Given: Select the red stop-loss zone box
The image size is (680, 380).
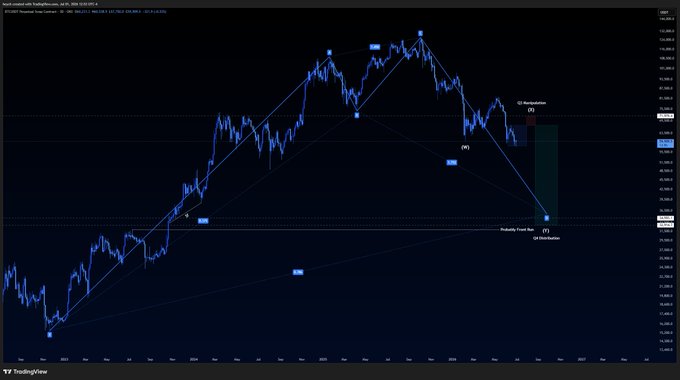Looking at the screenshot, I should tap(531, 120).
